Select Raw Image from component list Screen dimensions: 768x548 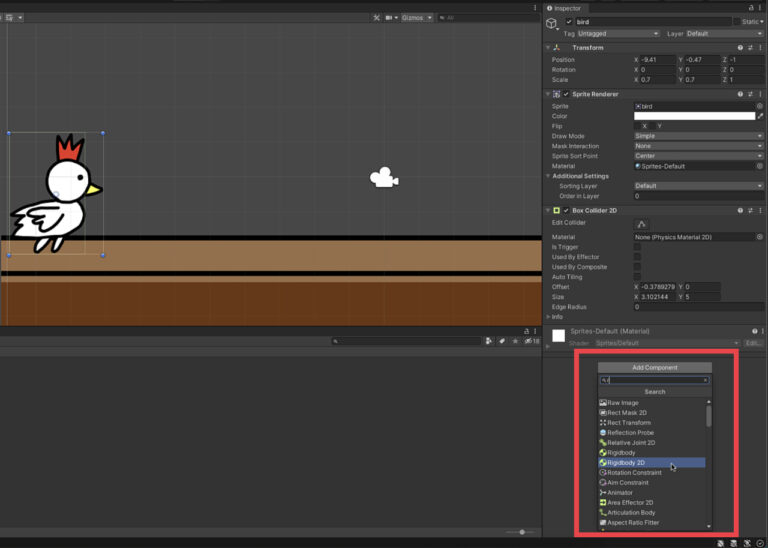pyautogui.click(x=651, y=403)
